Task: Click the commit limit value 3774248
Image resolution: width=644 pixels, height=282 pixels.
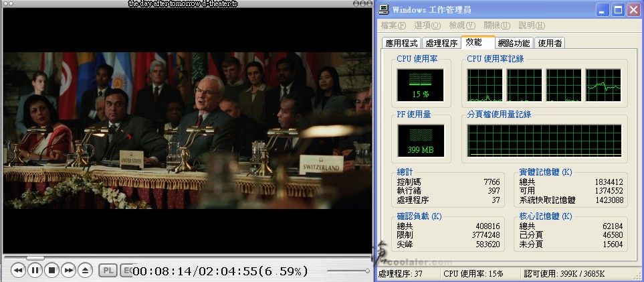Action: coord(486,235)
